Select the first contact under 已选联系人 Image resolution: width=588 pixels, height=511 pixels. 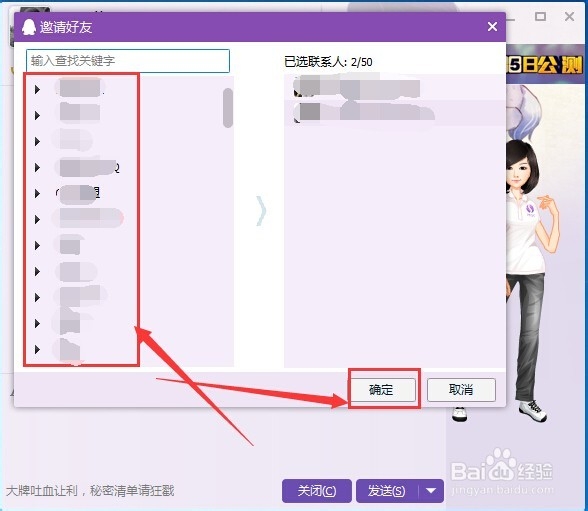394,87
